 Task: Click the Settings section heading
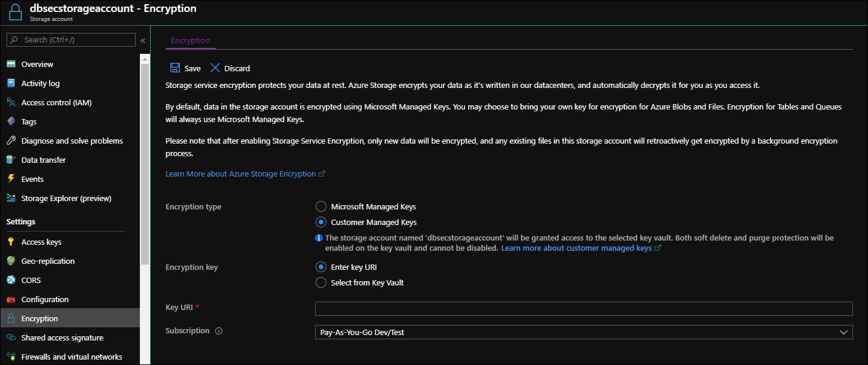pos(21,221)
